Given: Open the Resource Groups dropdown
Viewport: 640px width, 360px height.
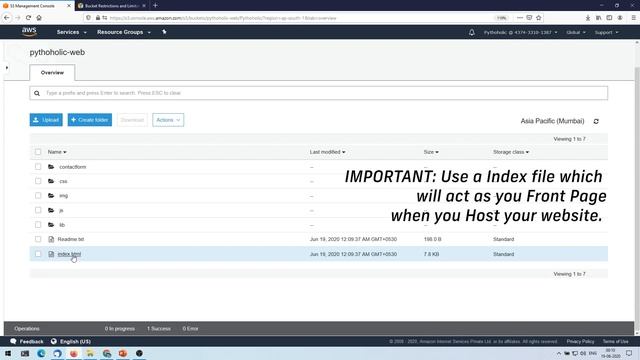Looking at the screenshot, I should [124, 32].
